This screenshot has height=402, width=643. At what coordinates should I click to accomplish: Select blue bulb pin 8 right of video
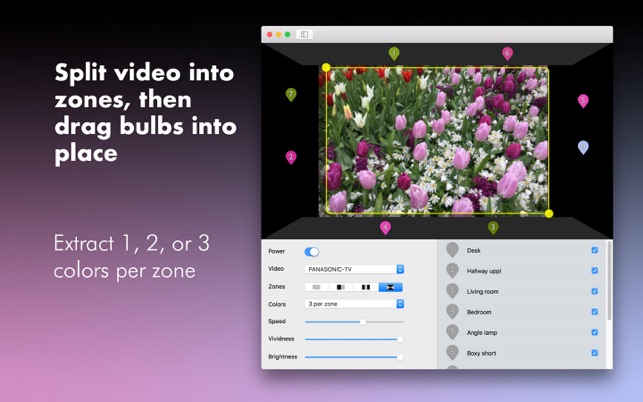tap(583, 147)
